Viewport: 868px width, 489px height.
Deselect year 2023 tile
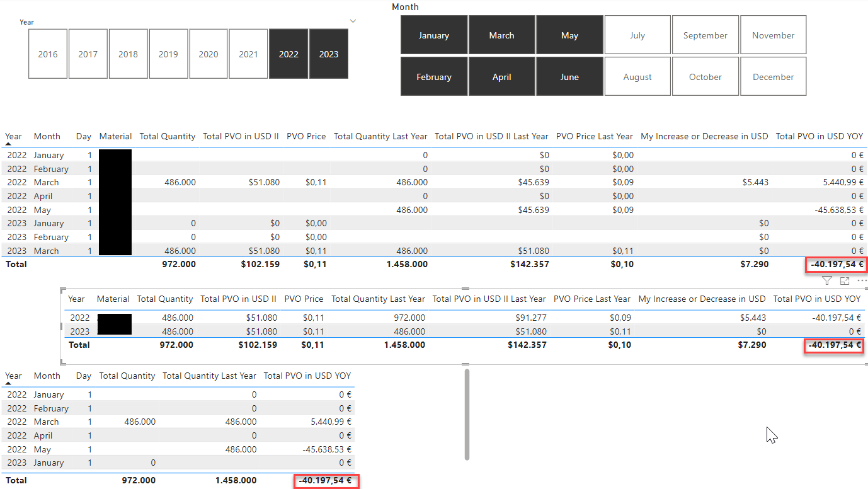point(329,54)
